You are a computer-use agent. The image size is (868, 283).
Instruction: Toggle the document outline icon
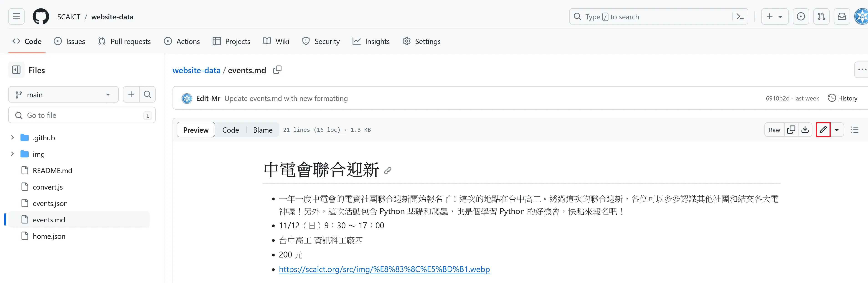click(x=855, y=130)
